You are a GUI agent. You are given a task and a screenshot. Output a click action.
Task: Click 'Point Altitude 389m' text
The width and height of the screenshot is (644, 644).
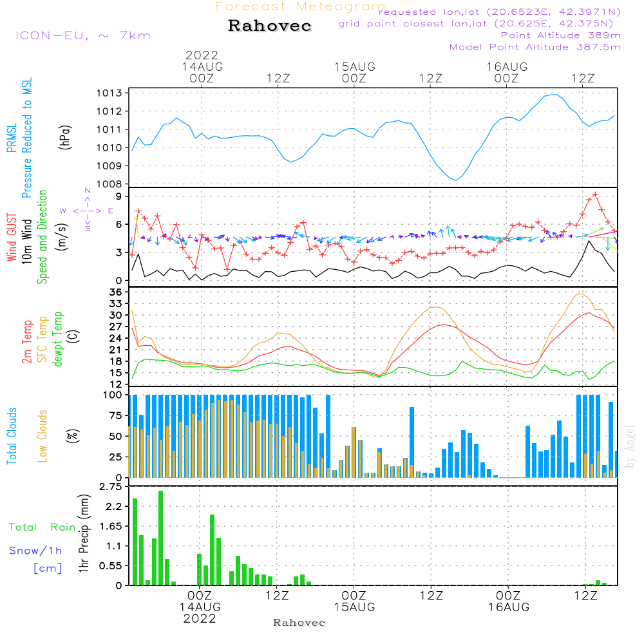click(x=561, y=35)
